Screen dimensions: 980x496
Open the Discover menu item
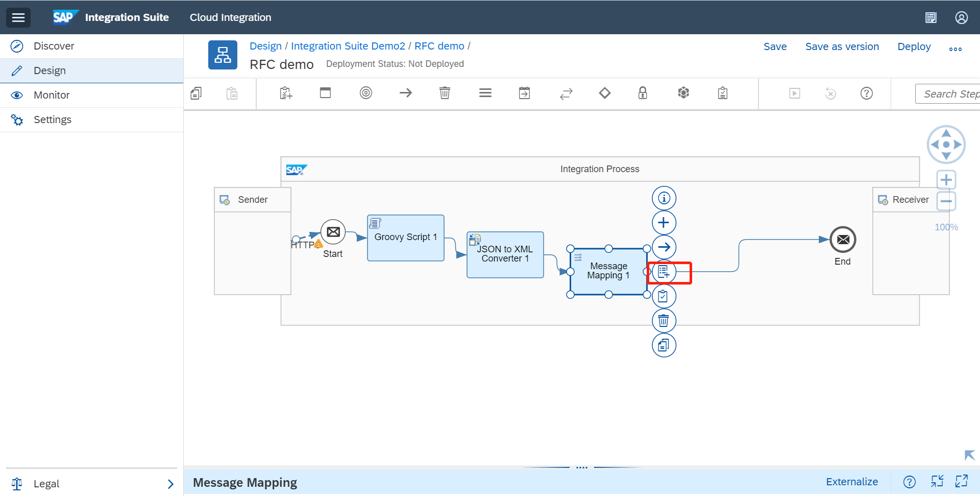(92, 46)
